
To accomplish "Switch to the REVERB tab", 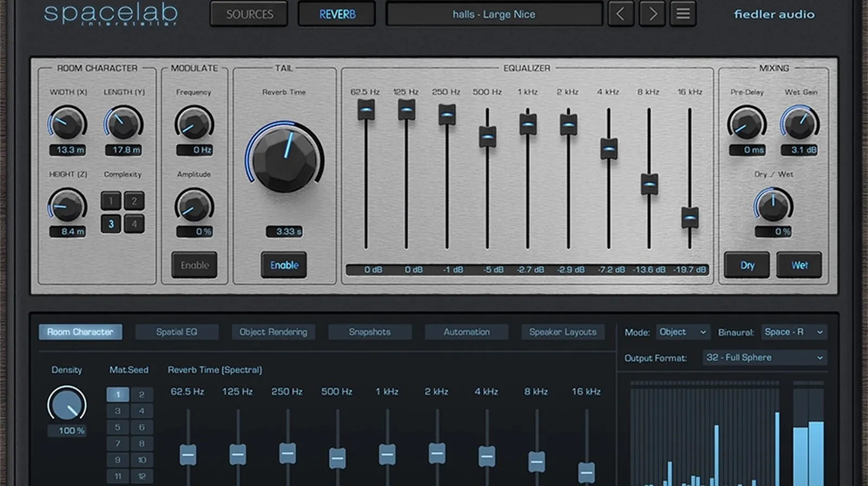I will click(x=337, y=14).
